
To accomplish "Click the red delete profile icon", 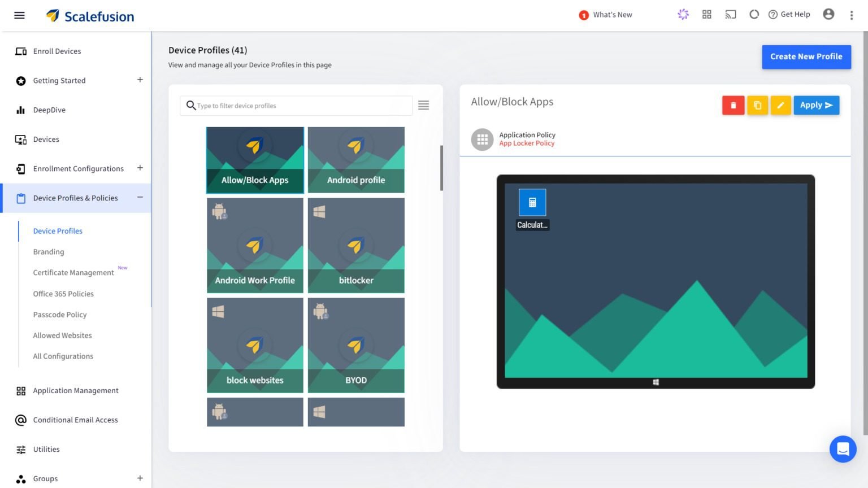I will tap(733, 106).
